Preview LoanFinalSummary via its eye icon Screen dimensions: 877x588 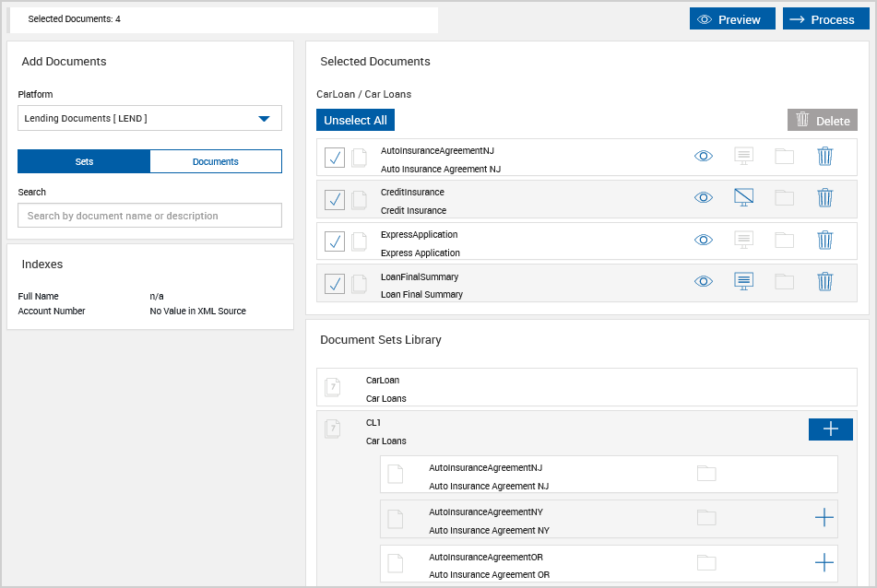coord(703,281)
